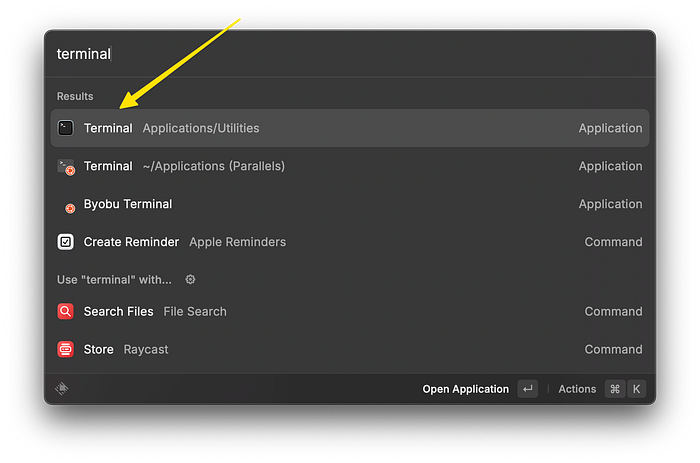Image resolution: width=700 pixels, height=463 pixels.
Task: Select the Create Reminder command
Action: click(x=350, y=242)
